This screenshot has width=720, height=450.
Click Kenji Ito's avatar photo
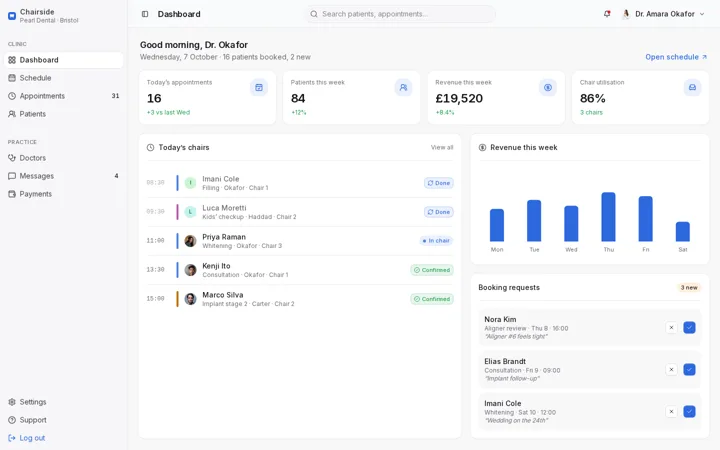click(190, 270)
